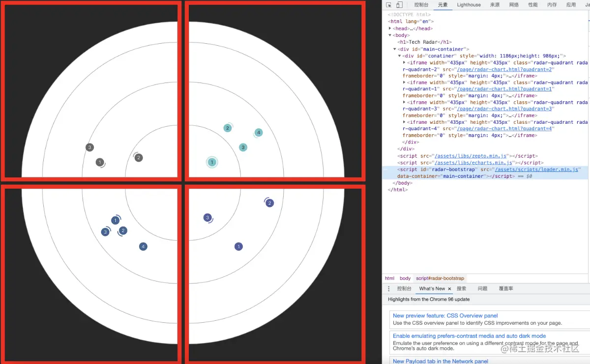The width and height of the screenshot is (590, 364).
Task: Expand the radar-quadrant-3 iframe node
Action: (404, 102)
